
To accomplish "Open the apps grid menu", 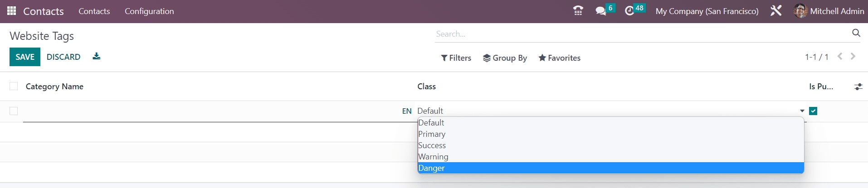I will coord(12,11).
